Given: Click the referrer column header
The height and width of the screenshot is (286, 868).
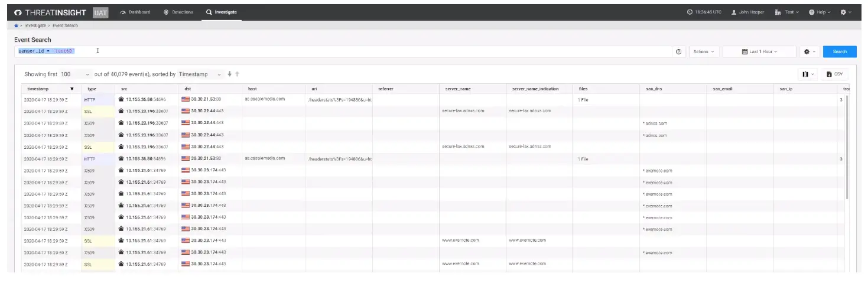Looking at the screenshot, I should click(405, 89).
